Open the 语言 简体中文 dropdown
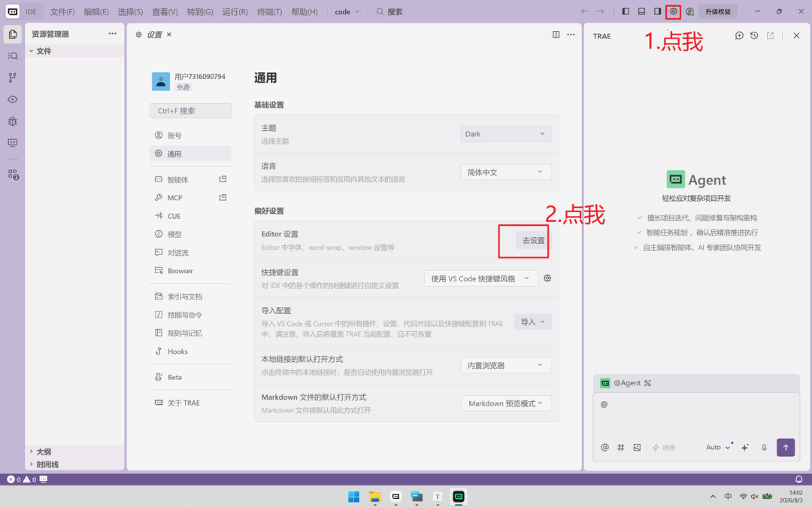812x508 pixels. click(505, 172)
